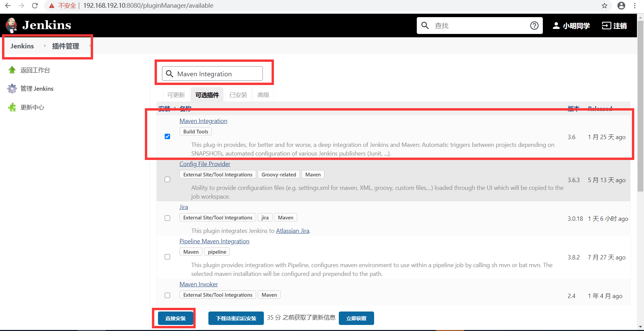Open the browser three-dot menu

point(635,6)
